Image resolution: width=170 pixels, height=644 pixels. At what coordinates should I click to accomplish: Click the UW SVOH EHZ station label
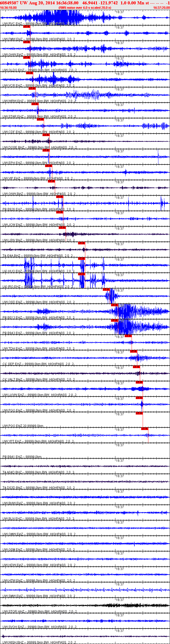[x=40, y=627]
